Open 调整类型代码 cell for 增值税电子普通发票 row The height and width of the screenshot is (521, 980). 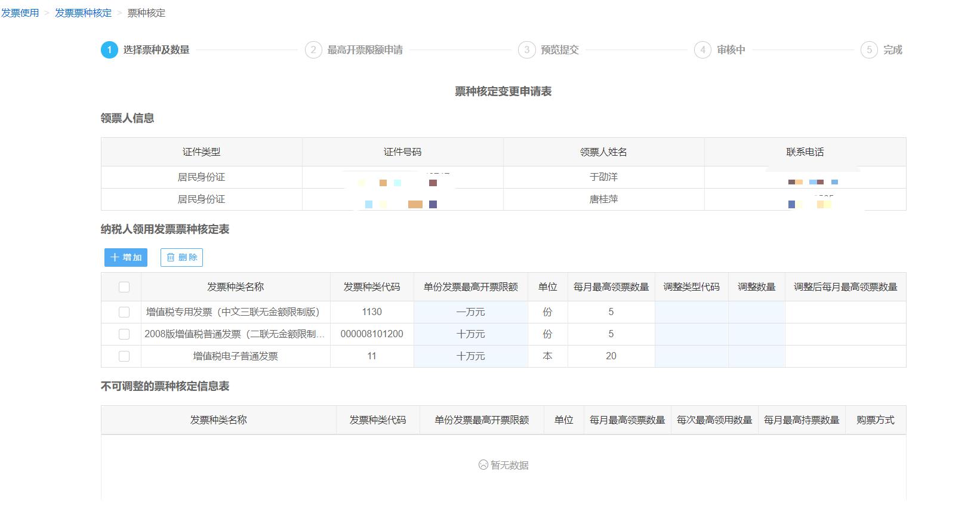pos(691,356)
